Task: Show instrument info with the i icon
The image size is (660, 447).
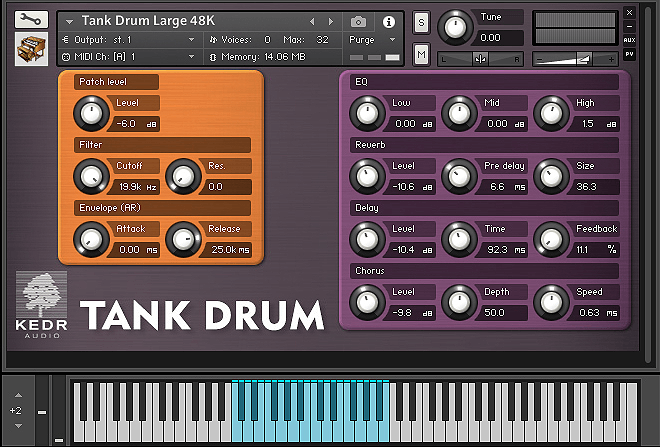Action: (389, 22)
